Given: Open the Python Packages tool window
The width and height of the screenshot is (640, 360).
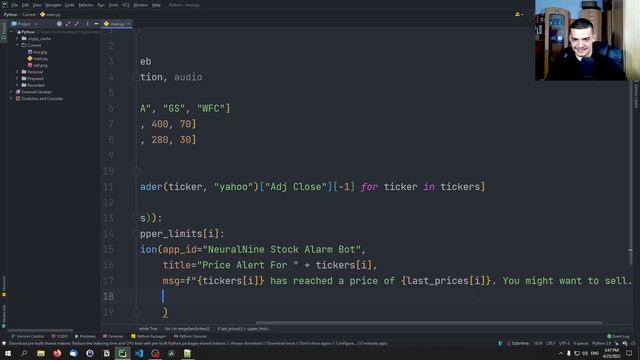Looking at the screenshot, I should click(149, 336).
